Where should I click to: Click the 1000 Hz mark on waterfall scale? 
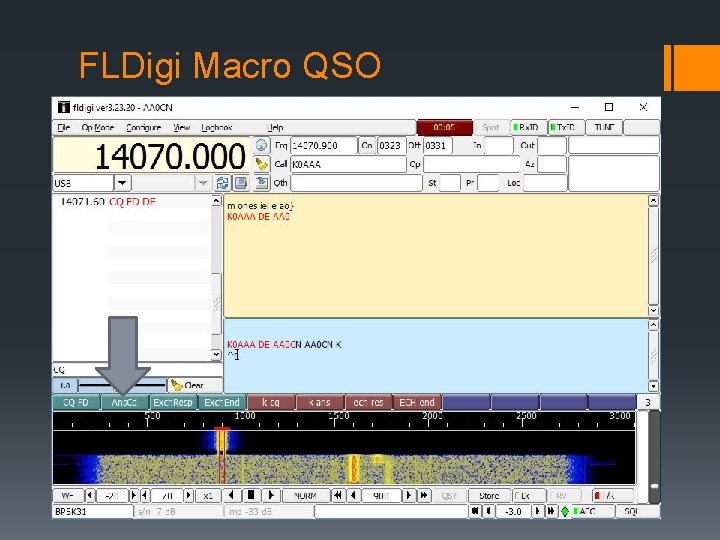[x=245, y=416]
